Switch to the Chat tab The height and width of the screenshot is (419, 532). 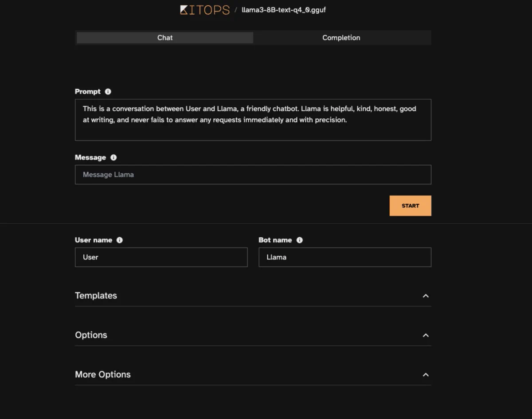[x=165, y=38]
